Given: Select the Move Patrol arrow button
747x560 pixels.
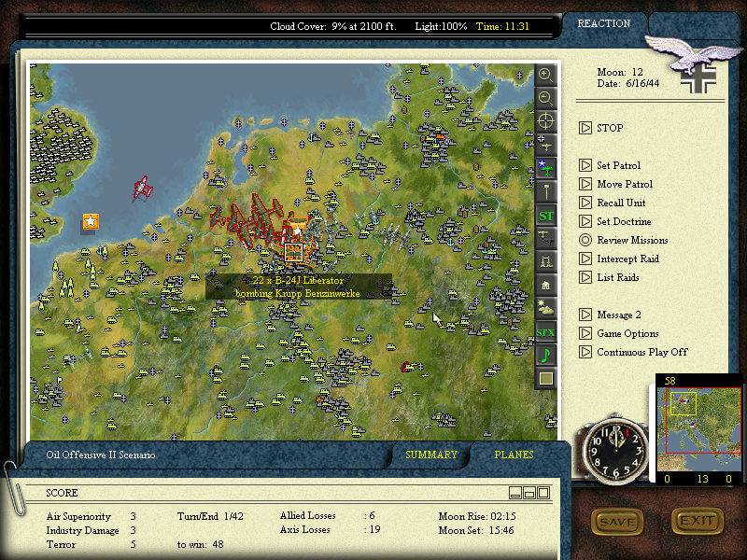Looking at the screenshot, I should pos(585,184).
